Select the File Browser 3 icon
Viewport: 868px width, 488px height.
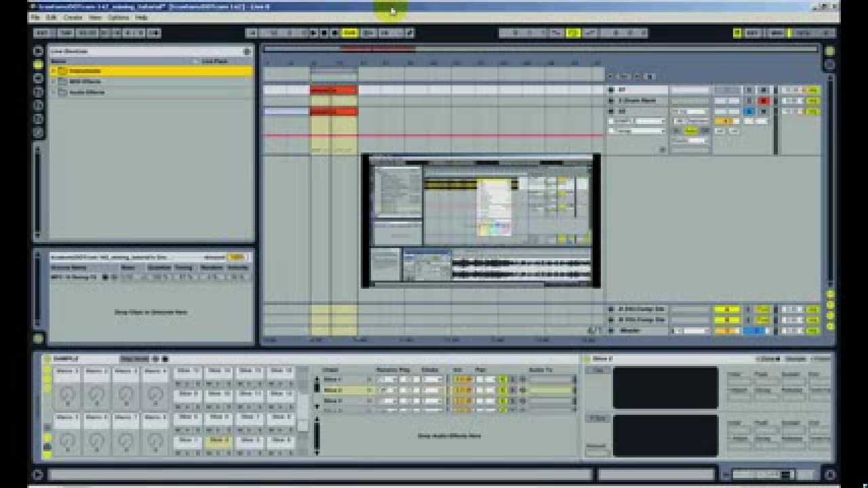39,119
